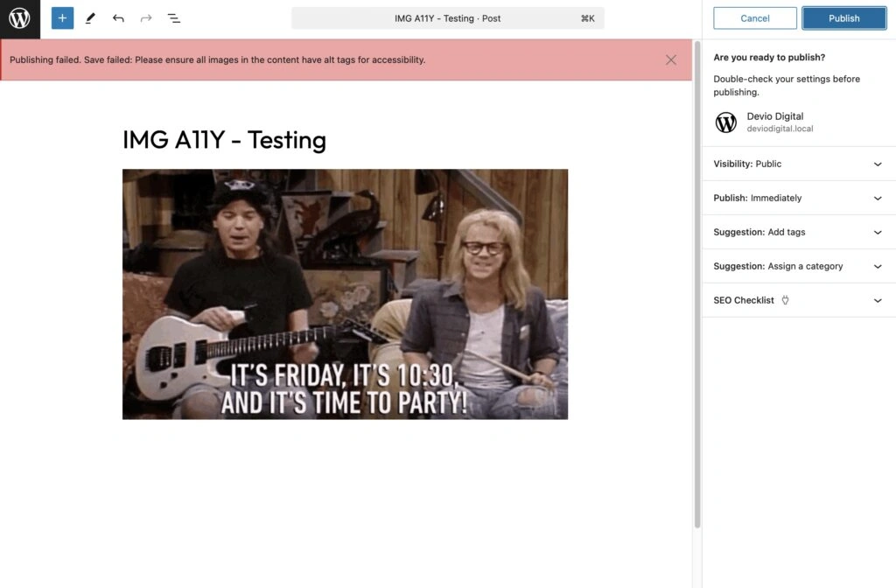Click the Redo arrow
Image resolution: width=896 pixels, height=588 pixels.
146,18
